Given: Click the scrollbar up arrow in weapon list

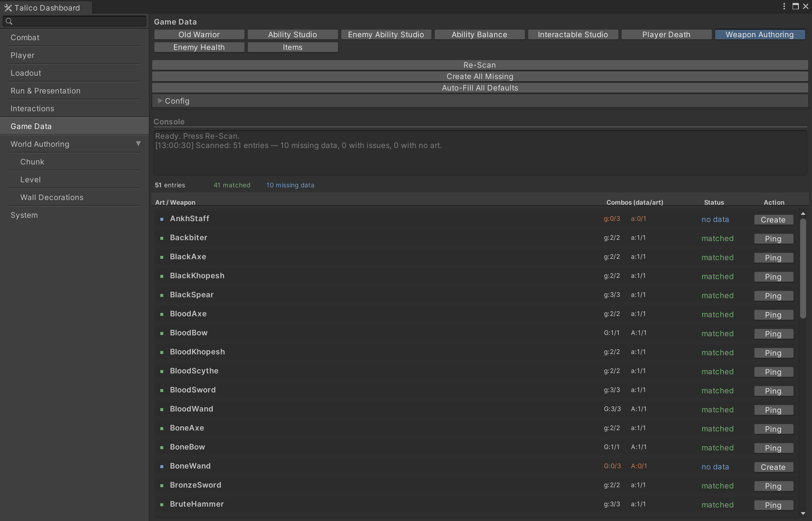Looking at the screenshot, I should click(x=803, y=214).
